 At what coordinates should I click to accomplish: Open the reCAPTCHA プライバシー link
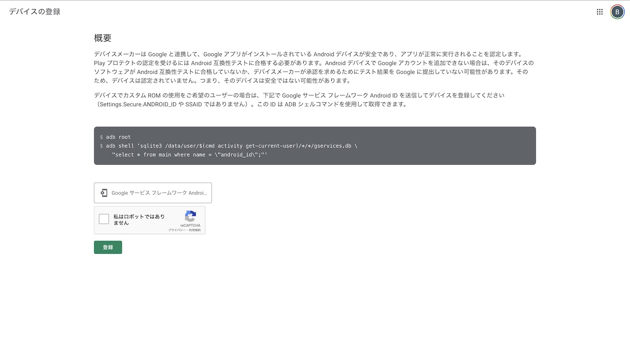[x=178, y=230]
